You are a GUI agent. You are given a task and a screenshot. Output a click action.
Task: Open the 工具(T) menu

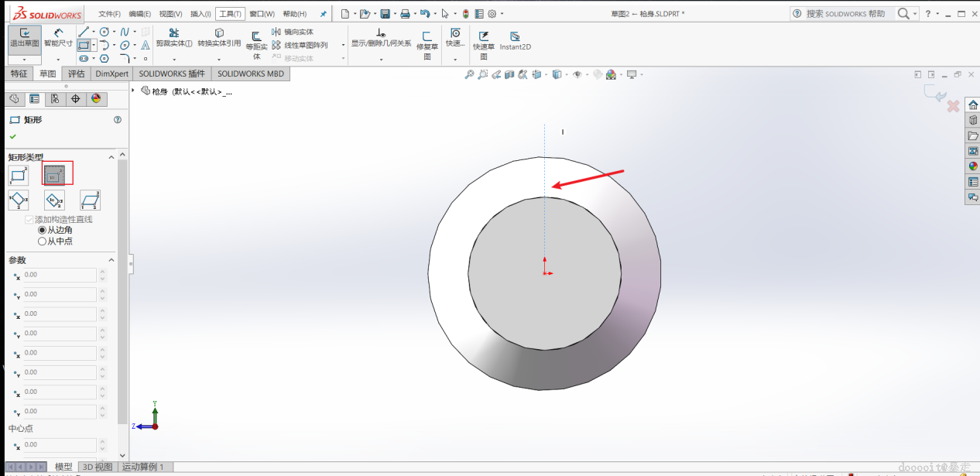(x=229, y=14)
